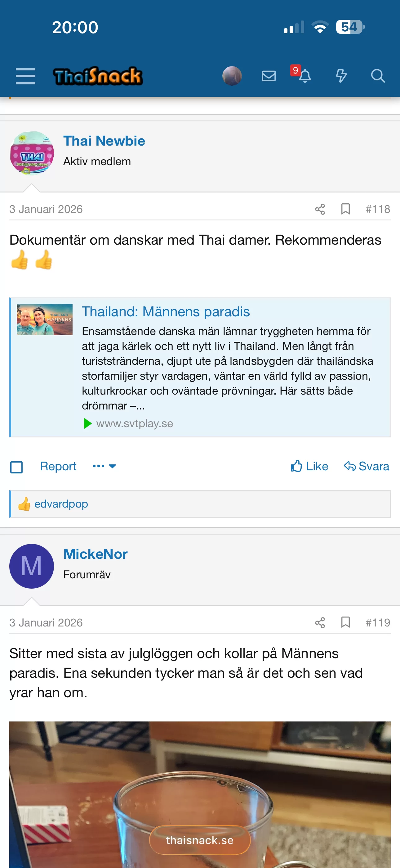Like the Thai Newbie post
Image resolution: width=400 pixels, height=868 pixels.
click(309, 466)
